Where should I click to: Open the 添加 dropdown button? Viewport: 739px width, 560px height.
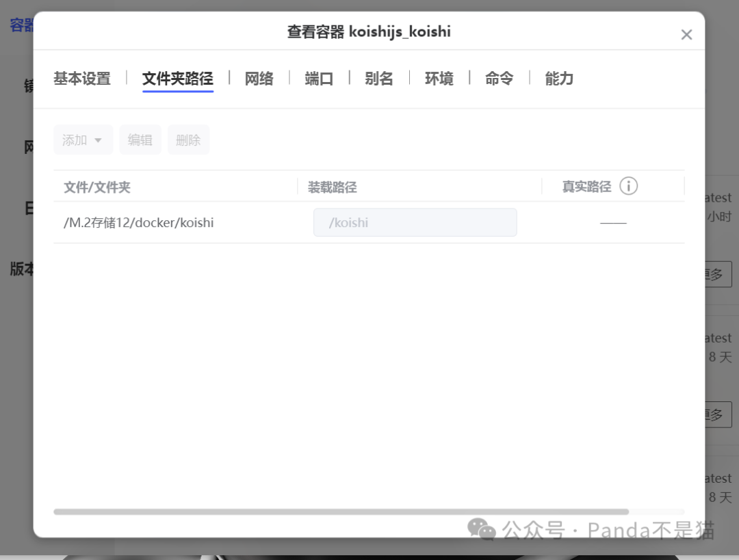(83, 140)
